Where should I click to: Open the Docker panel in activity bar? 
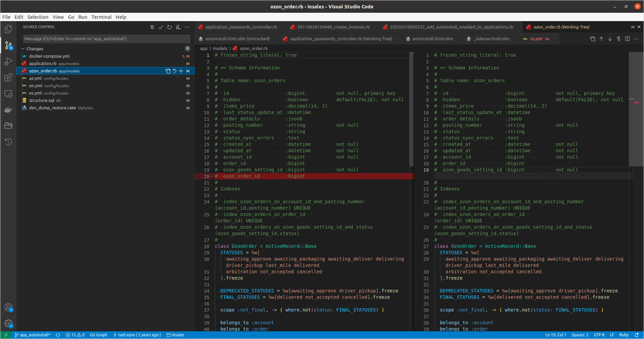click(9, 109)
